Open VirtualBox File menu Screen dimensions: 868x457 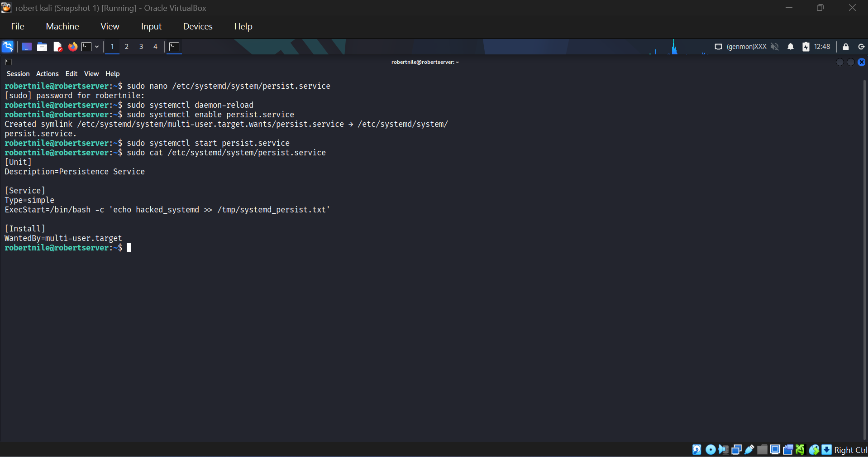(x=18, y=26)
